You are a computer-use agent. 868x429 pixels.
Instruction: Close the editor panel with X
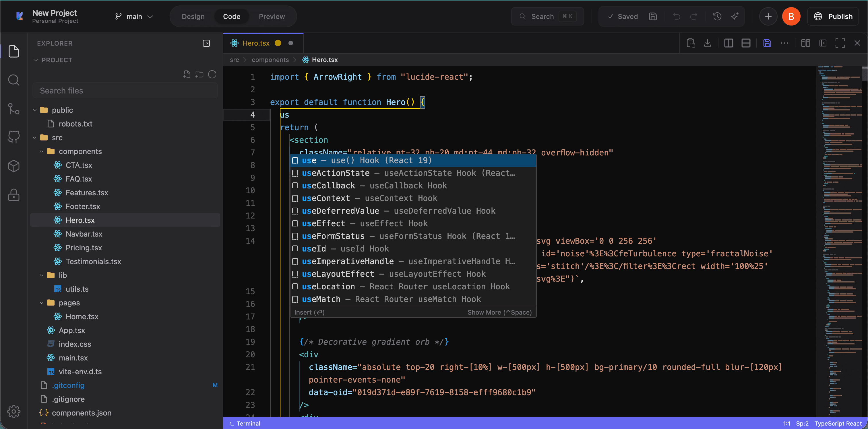coord(857,43)
